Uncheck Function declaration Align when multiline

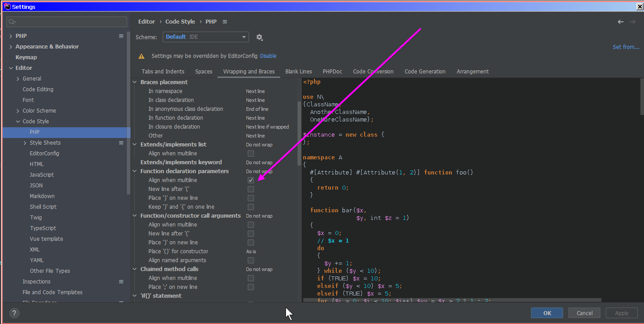pyautogui.click(x=251, y=180)
